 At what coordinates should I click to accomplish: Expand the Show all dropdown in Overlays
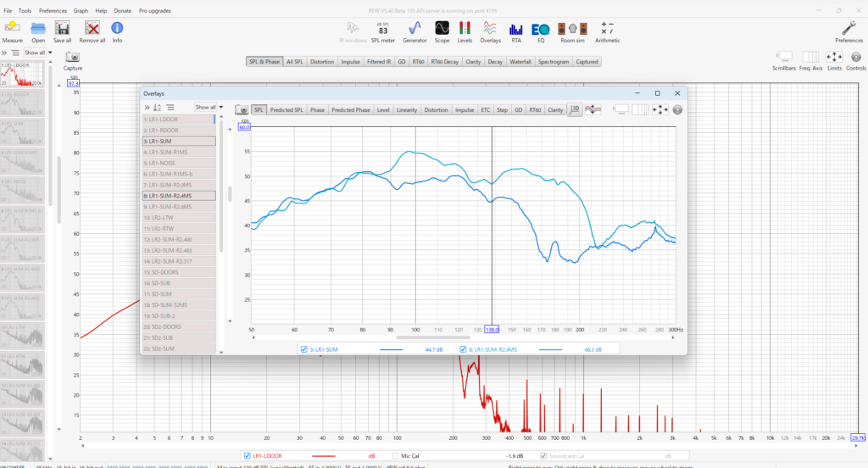pyautogui.click(x=209, y=108)
